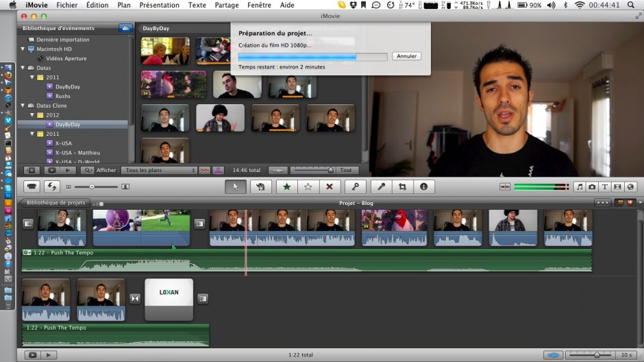Collapse the 2012 folder
Image resolution: width=644 pixels, height=362 pixels.
32,115
